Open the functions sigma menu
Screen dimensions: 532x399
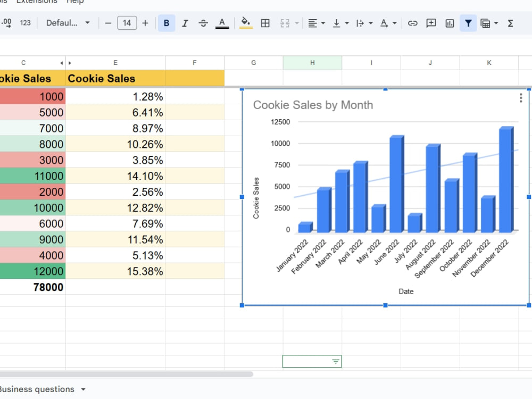510,23
